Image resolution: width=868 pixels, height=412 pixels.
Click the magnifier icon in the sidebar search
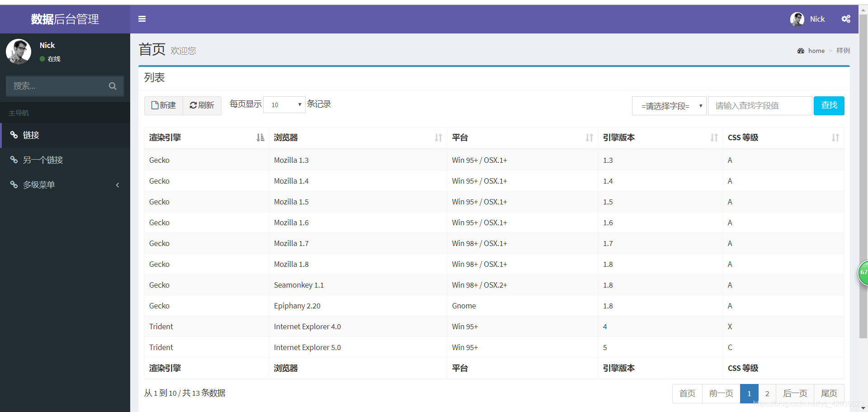[113, 86]
